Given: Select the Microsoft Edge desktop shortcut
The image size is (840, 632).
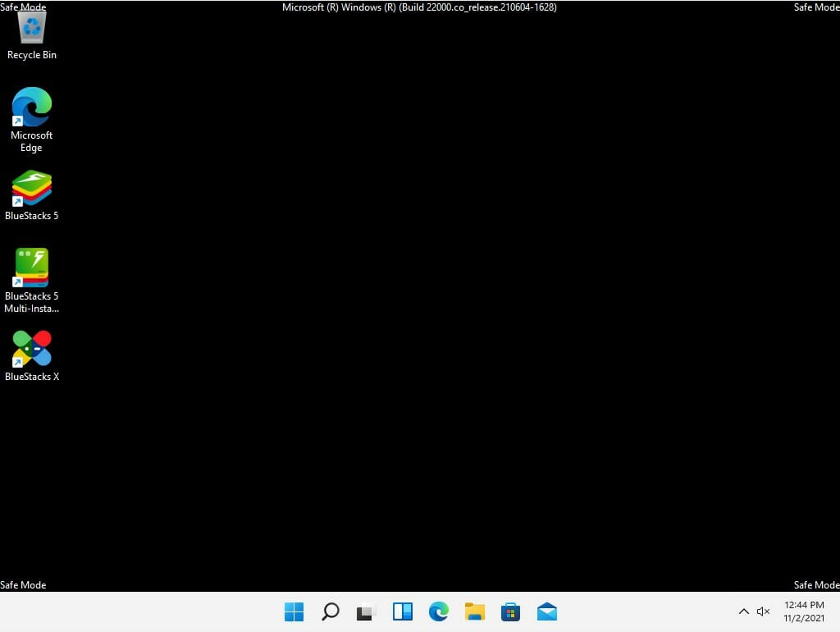Looking at the screenshot, I should pyautogui.click(x=32, y=120).
